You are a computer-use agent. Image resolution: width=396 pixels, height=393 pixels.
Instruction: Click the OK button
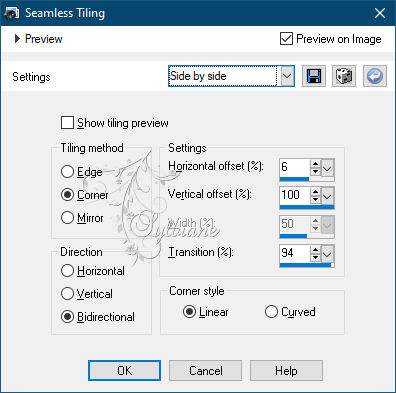[124, 370]
